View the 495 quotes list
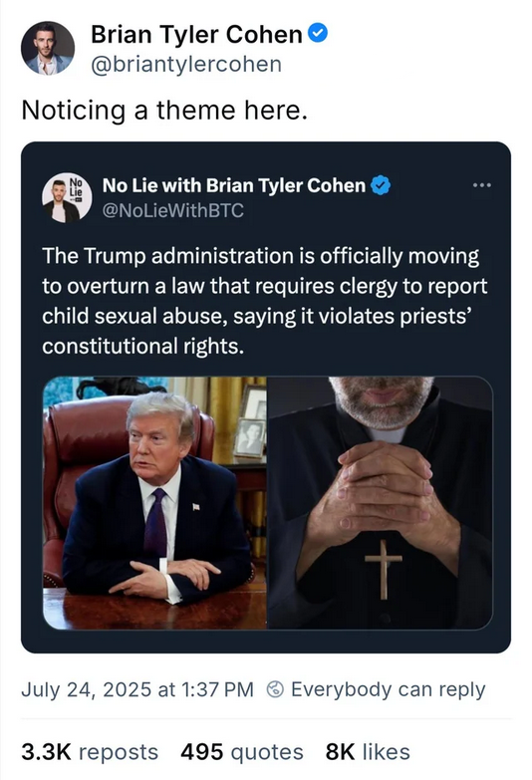The height and width of the screenshot is (780, 532). tap(242, 752)
